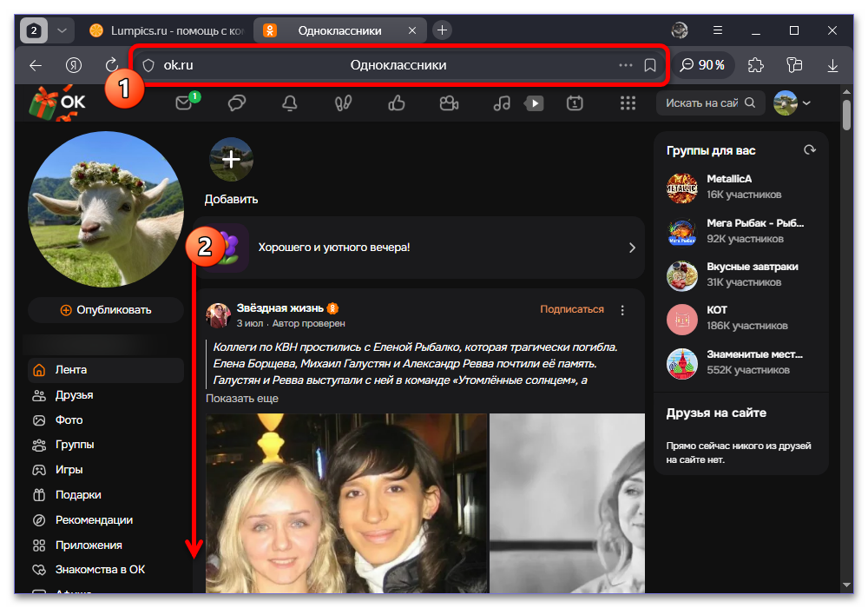Viewport: 868px width, 608px height.
Task: Open browser extensions puzzle icon
Action: point(756,65)
